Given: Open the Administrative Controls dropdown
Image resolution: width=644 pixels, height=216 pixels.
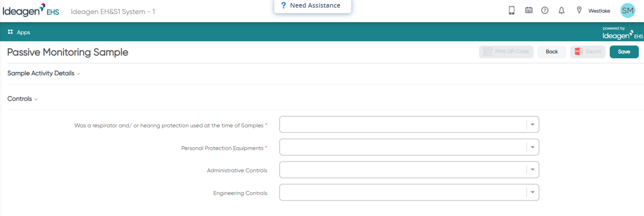Looking at the screenshot, I should point(409,170).
